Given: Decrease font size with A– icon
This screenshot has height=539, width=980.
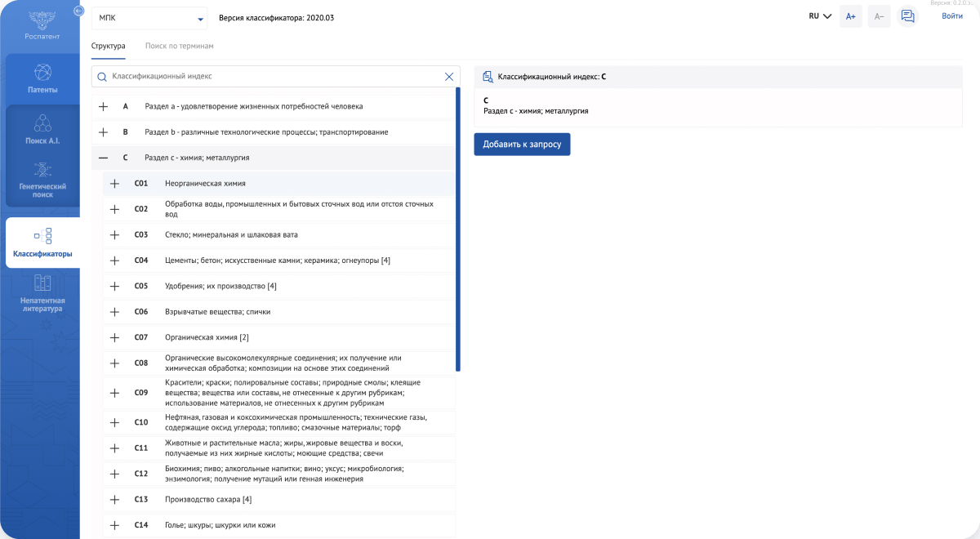Looking at the screenshot, I should coord(879,16).
